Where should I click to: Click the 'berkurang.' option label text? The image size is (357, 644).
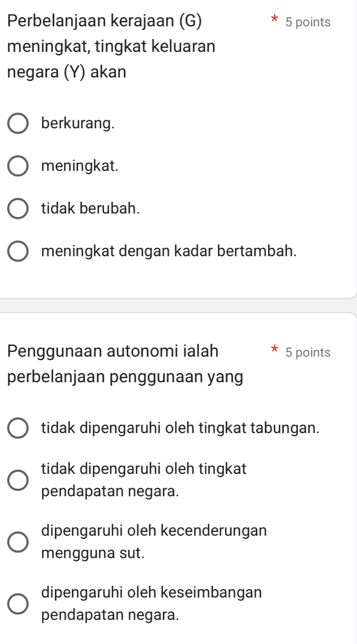click(78, 124)
